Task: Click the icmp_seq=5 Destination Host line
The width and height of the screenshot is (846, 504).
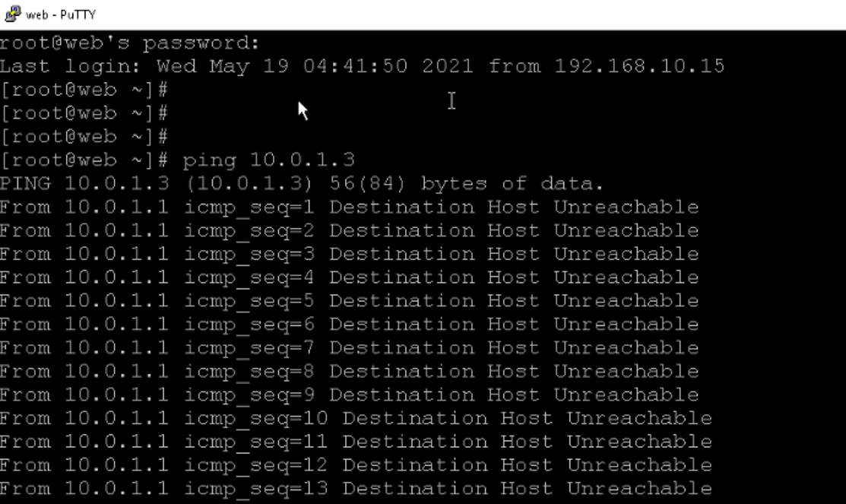Action: click(x=350, y=301)
